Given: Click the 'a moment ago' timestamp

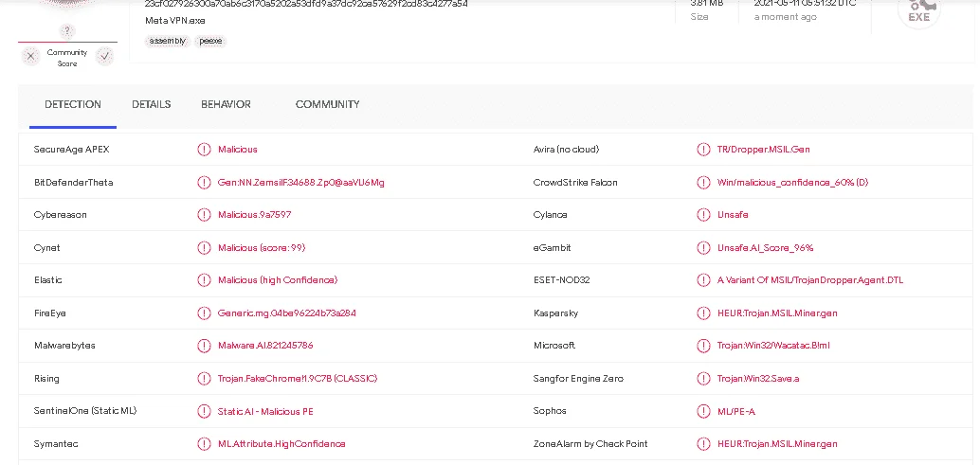Looking at the screenshot, I should click(785, 17).
